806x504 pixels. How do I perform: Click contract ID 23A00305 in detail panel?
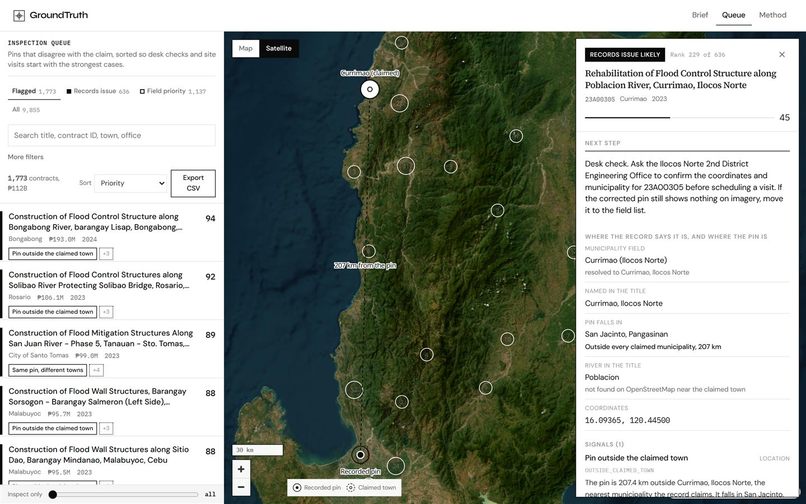(599, 99)
